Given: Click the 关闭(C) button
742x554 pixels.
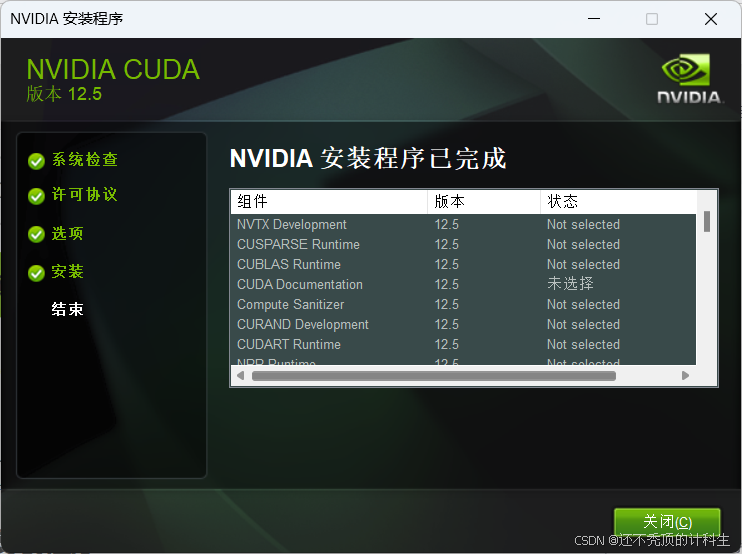Looking at the screenshot, I should point(667,522).
